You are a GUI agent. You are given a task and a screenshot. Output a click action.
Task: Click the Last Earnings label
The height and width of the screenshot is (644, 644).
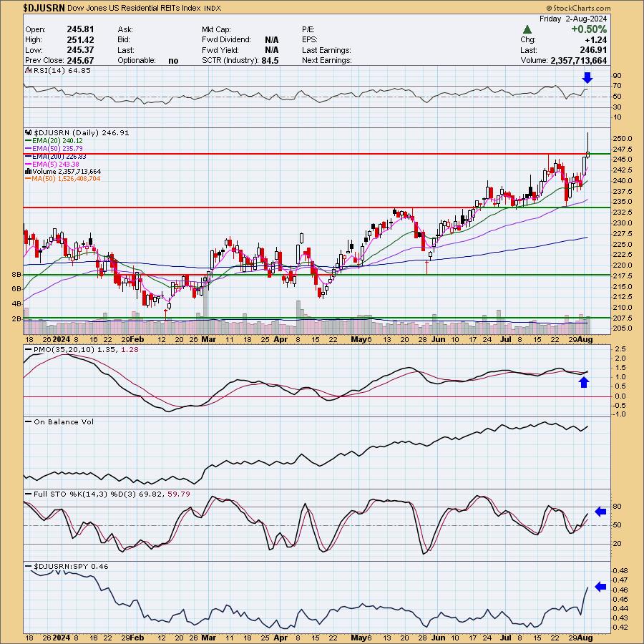[326, 50]
